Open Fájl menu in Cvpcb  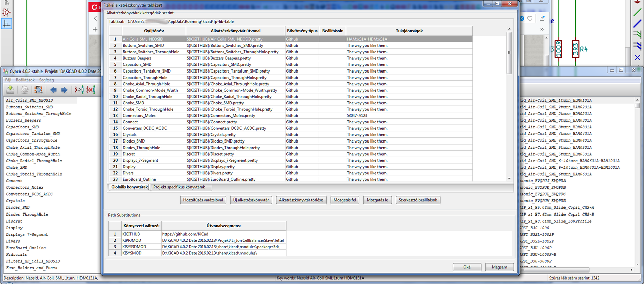[x=8, y=80]
